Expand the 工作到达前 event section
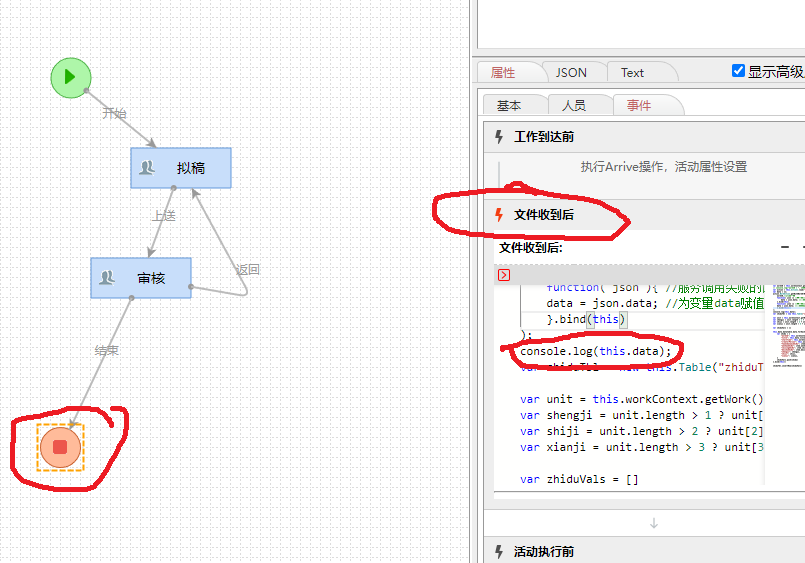 pos(645,137)
